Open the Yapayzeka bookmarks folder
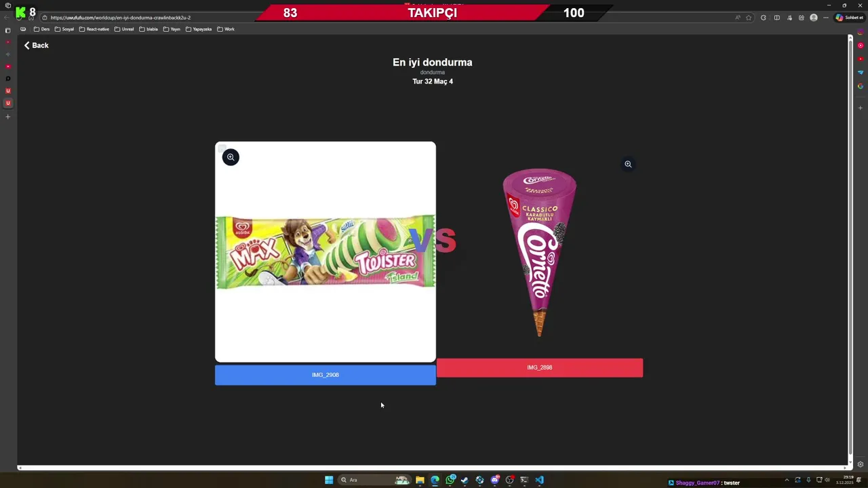This screenshot has width=868, height=488. click(x=199, y=29)
